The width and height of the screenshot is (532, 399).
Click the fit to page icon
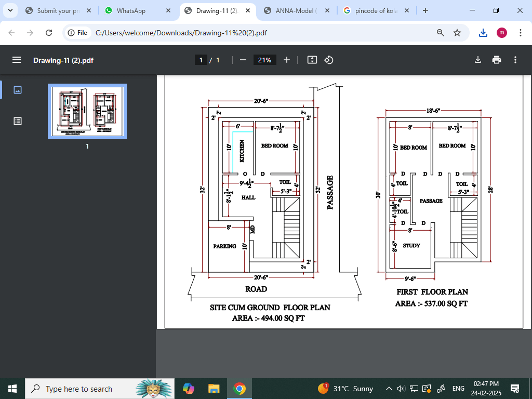(x=312, y=60)
